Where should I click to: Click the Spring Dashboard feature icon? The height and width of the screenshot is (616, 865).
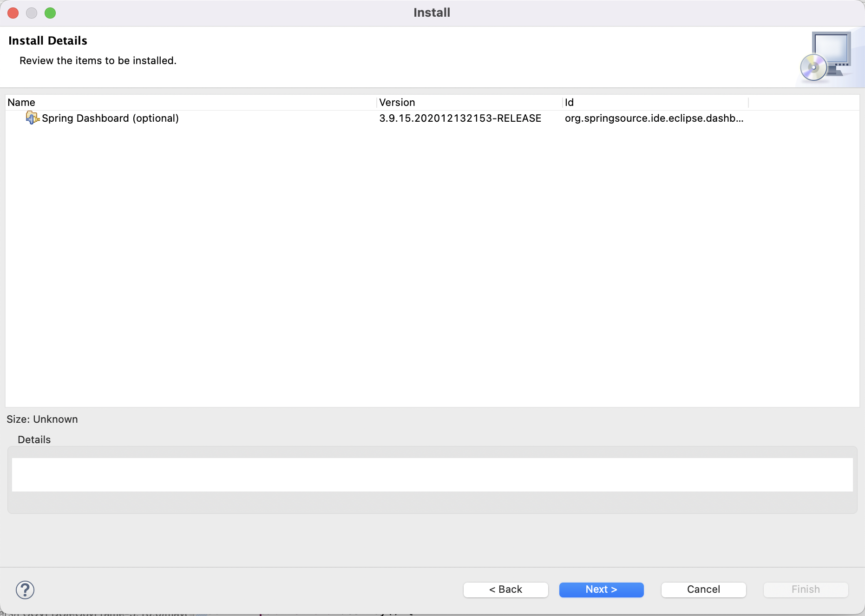pos(33,118)
